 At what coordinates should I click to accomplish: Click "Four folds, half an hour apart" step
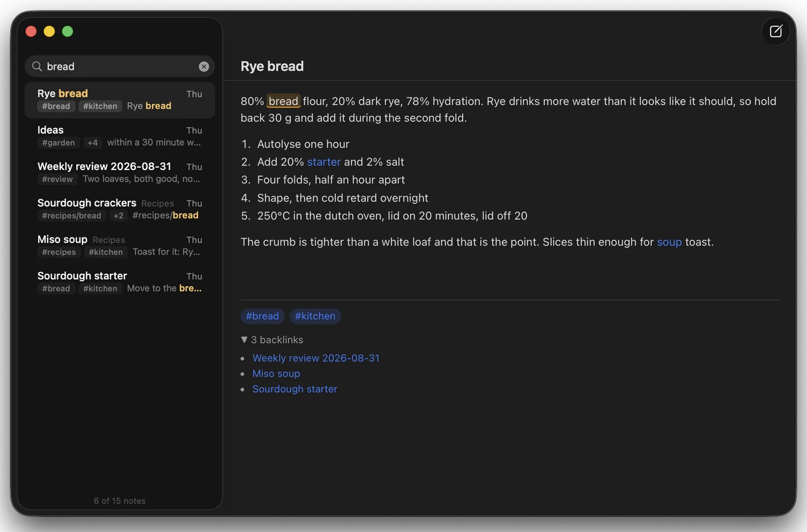pos(331,180)
